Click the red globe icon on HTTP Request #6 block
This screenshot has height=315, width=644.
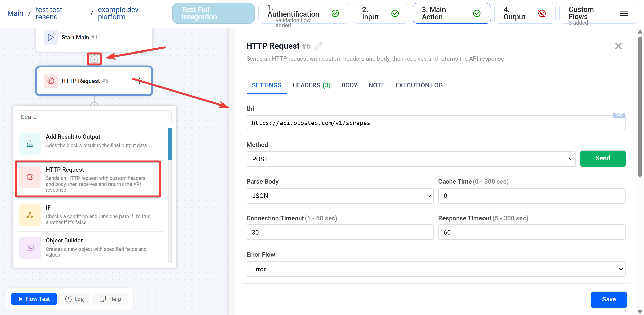pos(51,81)
